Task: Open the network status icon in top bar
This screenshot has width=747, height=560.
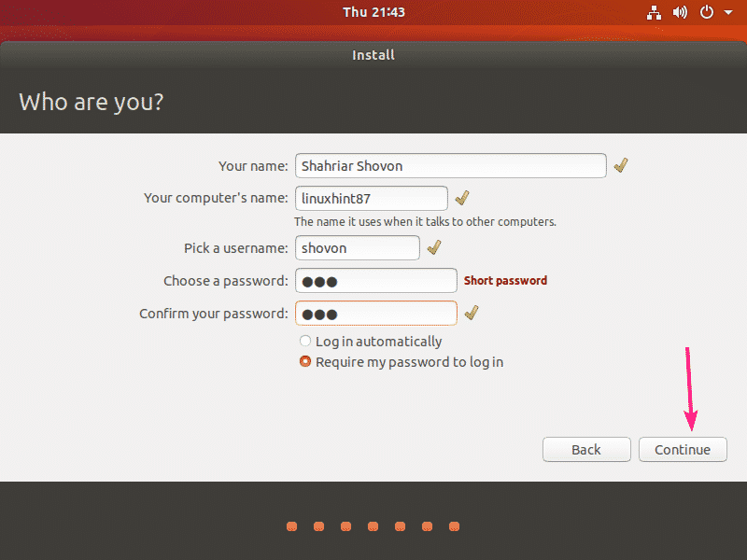Action: point(654,13)
